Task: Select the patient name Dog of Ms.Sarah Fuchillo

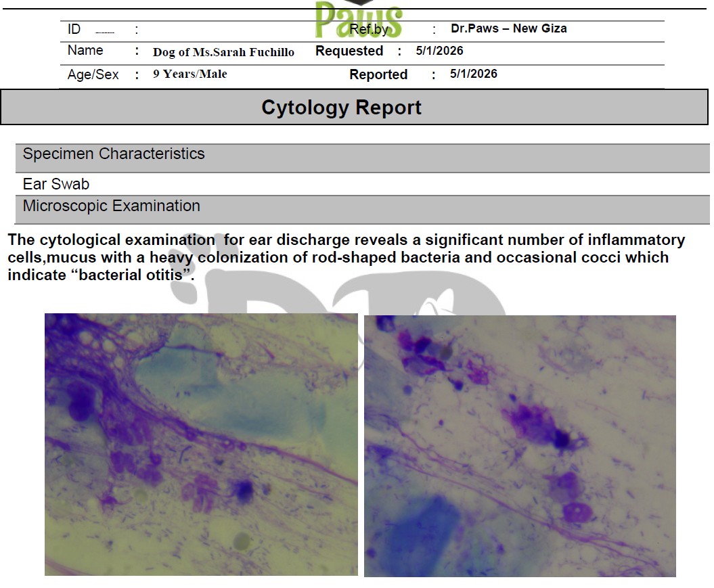Action: point(223,52)
